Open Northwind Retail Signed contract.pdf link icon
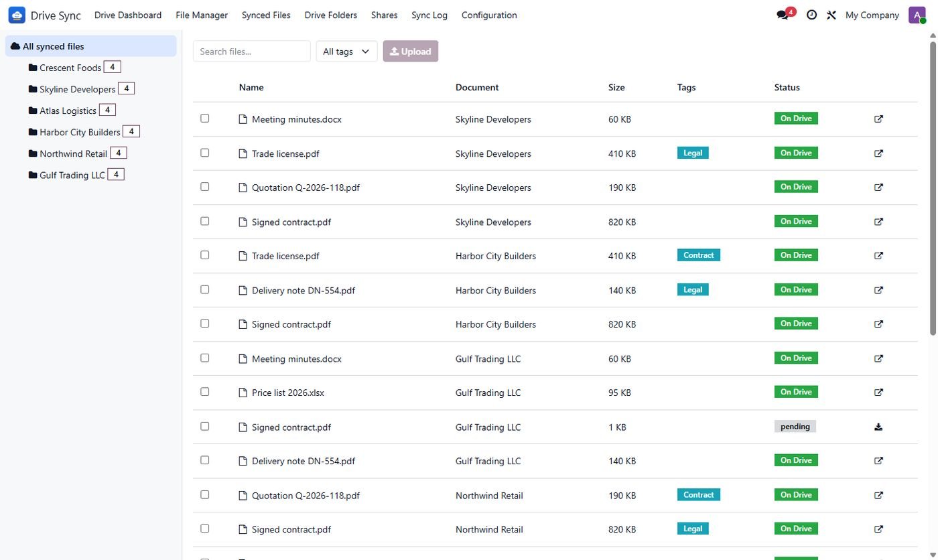 click(878, 529)
